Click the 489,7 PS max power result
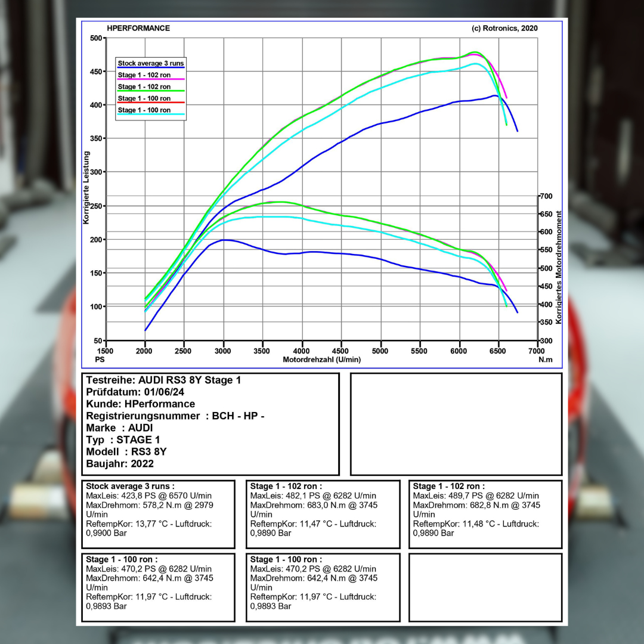Viewport: 644px width, 644px height. [x=476, y=496]
